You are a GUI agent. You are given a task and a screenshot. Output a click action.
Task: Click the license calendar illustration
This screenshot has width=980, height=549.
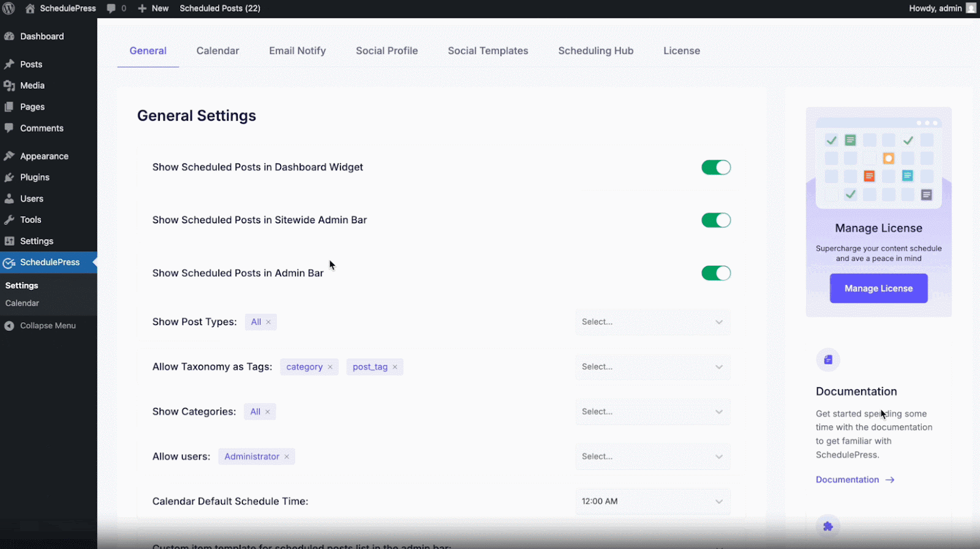pos(879,163)
